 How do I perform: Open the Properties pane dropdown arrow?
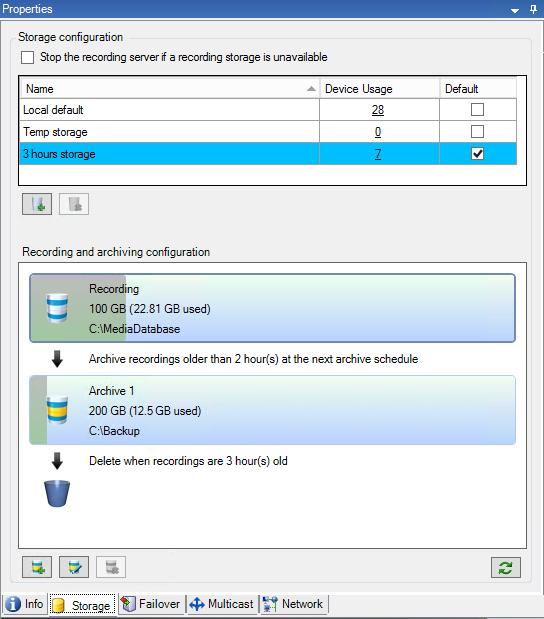pyautogui.click(x=515, y=11)
